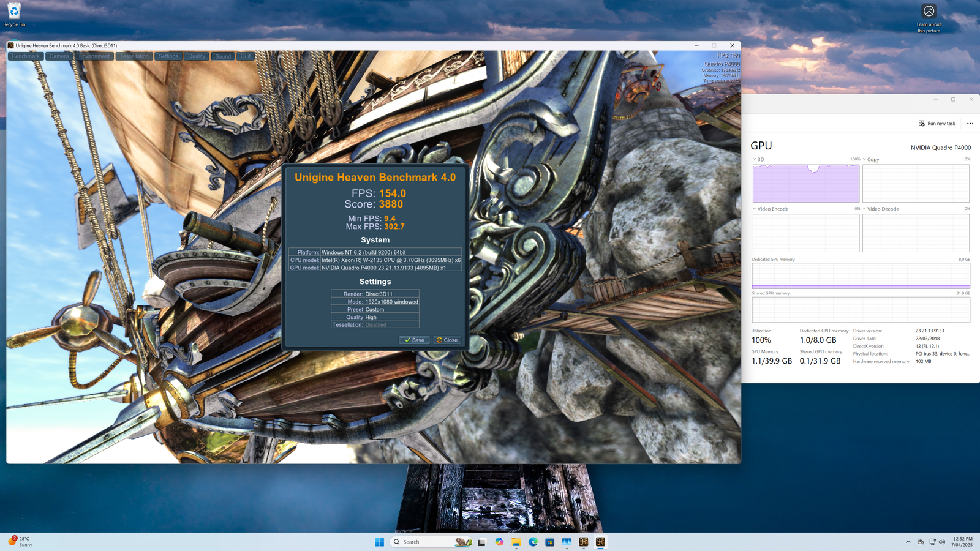Click the 1.1/39.9 GB GPU Memory value
980x551 pixels.
772,361
